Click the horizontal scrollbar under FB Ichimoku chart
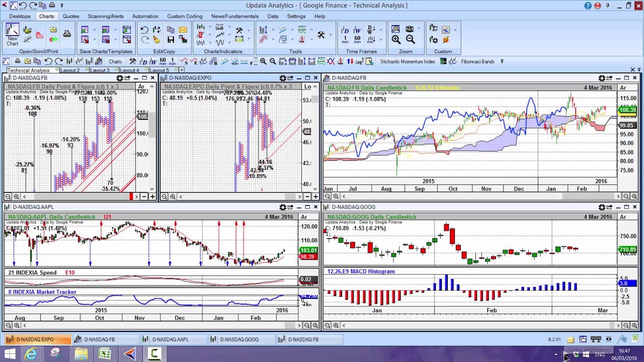Screen dimensions: 644x362 pyautogui.click(x=480, y=197)
